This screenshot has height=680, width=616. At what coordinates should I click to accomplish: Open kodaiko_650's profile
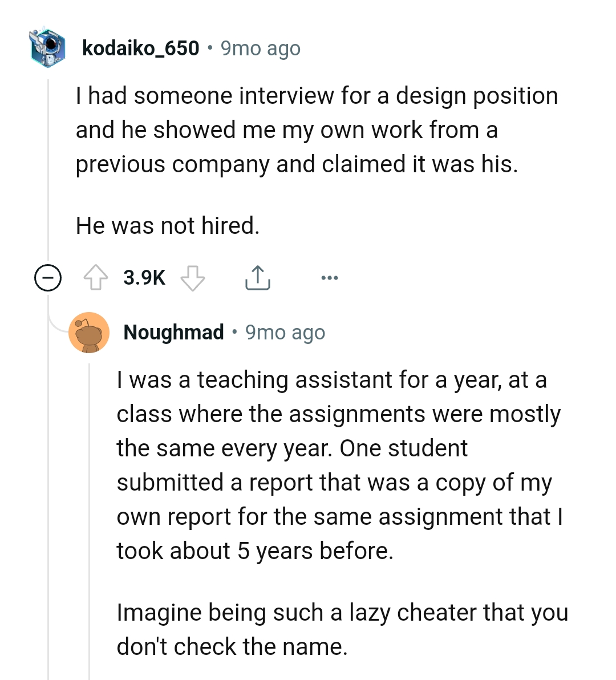tap(141, 48)
